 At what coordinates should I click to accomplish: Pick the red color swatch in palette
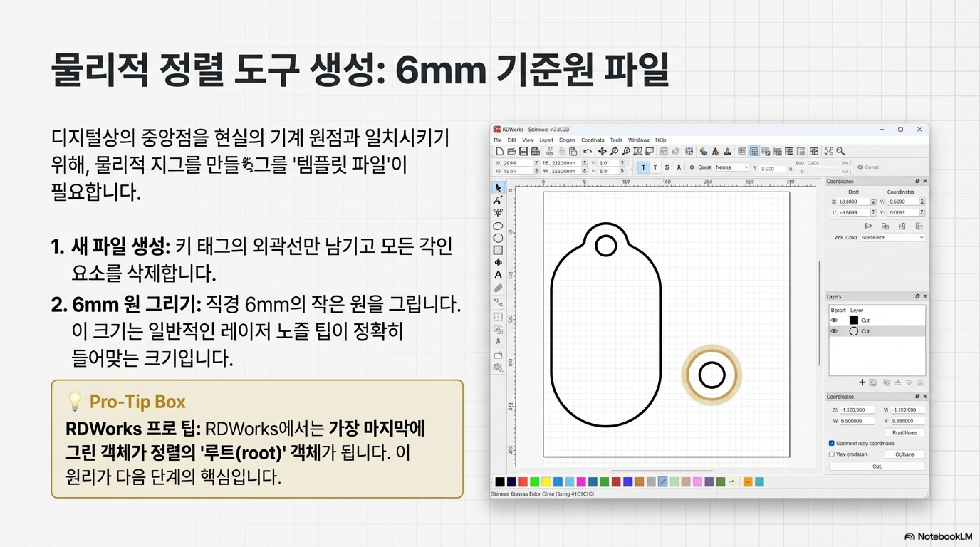click(x=523, y=482)
